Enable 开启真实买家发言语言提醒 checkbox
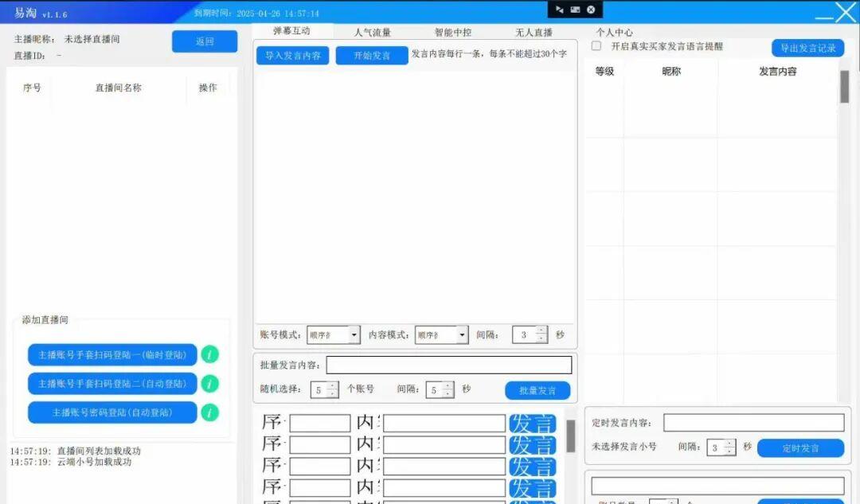 596,46
